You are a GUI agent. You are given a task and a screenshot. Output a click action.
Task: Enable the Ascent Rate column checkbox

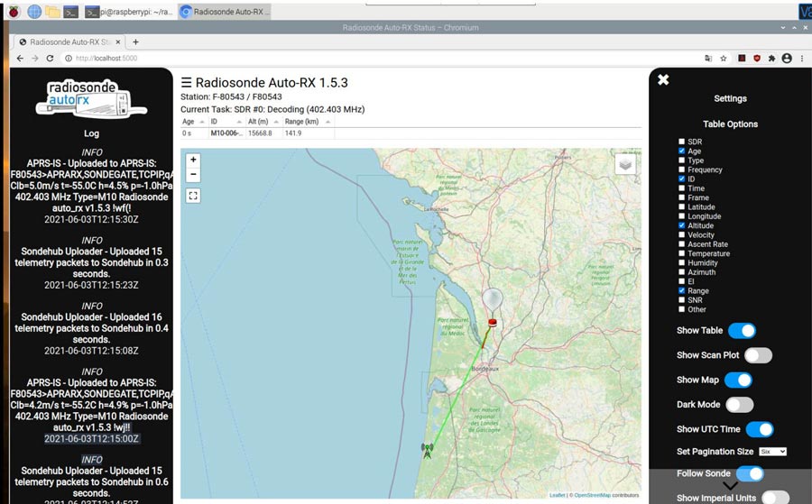tap(681, 243)
